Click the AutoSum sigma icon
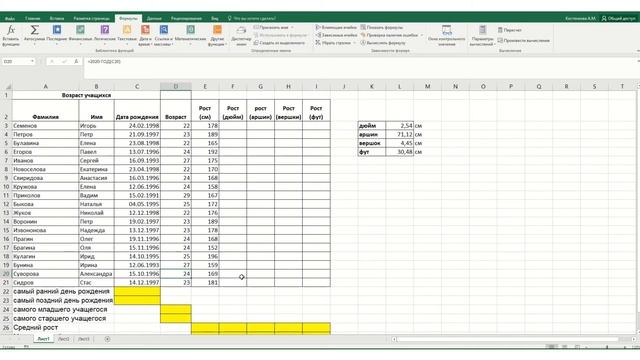This screenshot has height=360, width=640. (x=34, y=30)
